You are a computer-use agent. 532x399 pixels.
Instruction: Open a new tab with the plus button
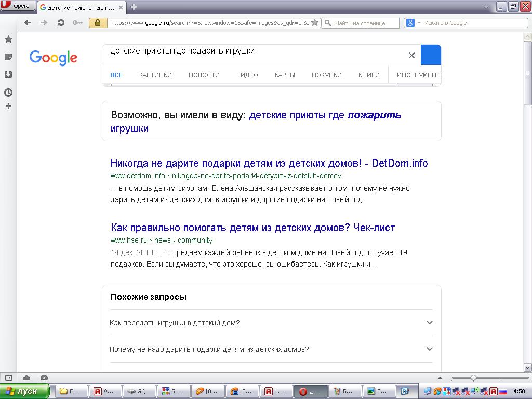pos(134,7)
